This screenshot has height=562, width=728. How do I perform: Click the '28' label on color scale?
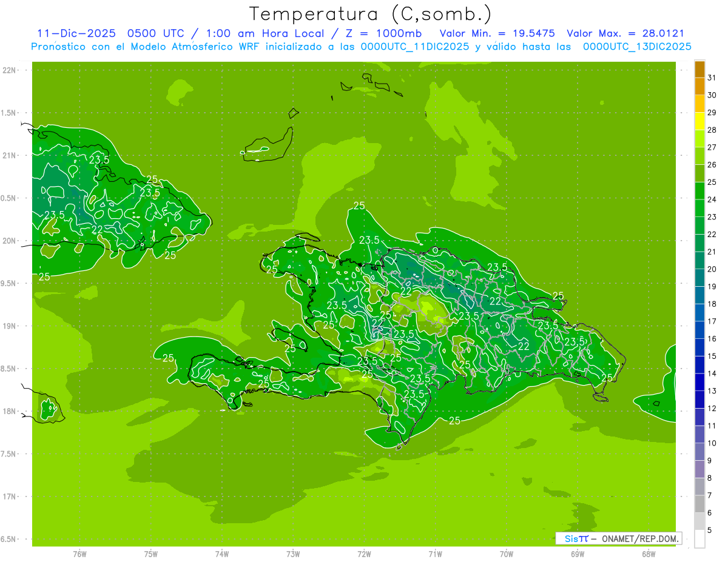712,130
